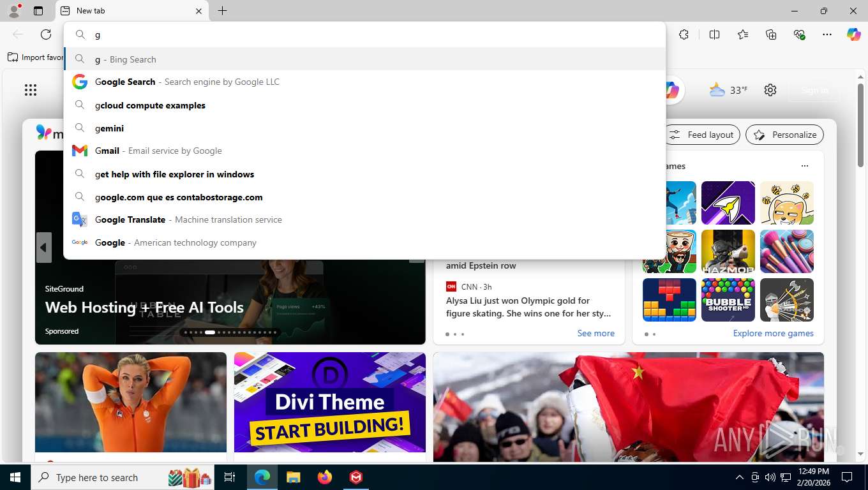The image size is (868, 490).
Task: Click Explore more games link
Action: click(773, 333)
